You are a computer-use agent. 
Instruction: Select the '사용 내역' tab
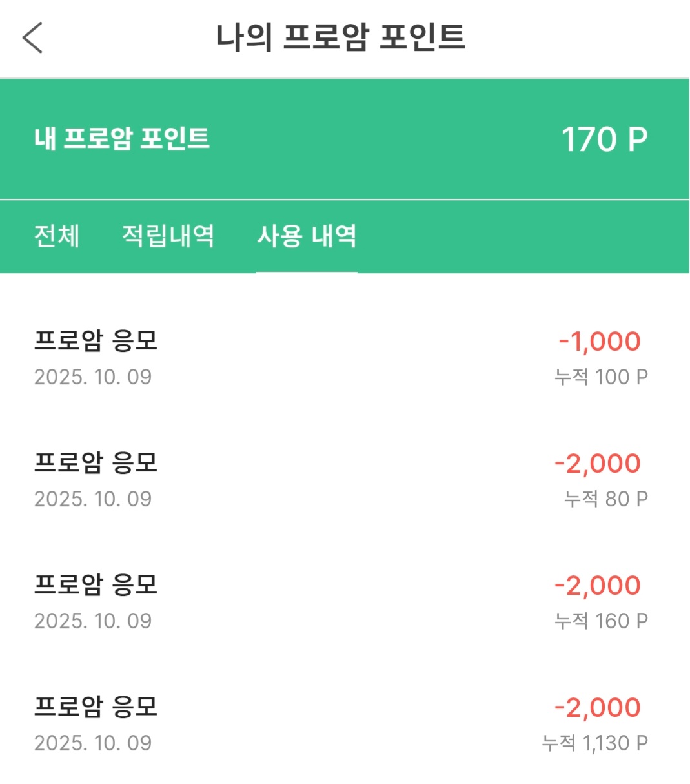point(307,236)
